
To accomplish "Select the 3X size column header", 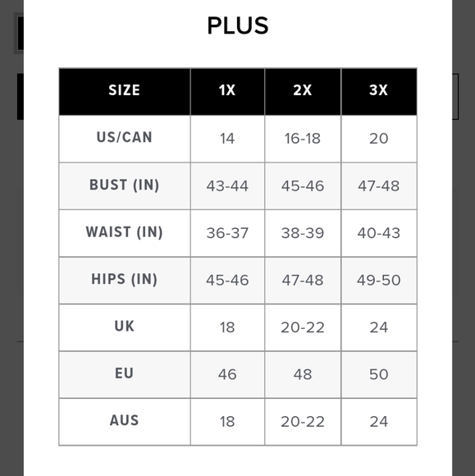I will pyautogui.click(x=379, y=92).
